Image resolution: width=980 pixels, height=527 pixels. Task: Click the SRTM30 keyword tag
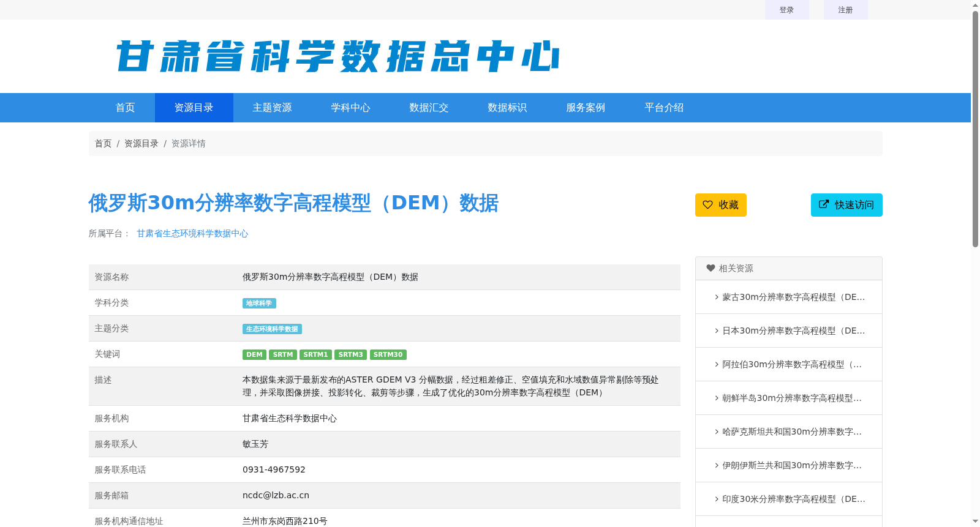(388, 355)
